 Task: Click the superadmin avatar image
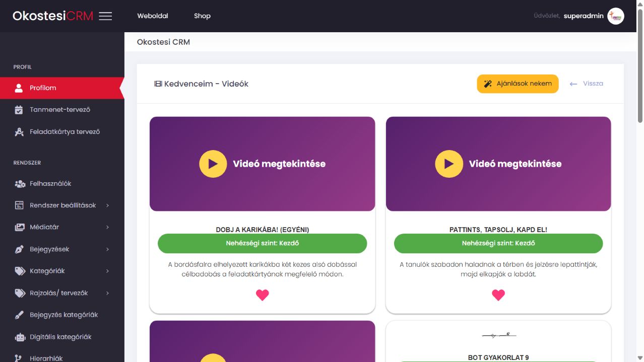tap(616, 16)
